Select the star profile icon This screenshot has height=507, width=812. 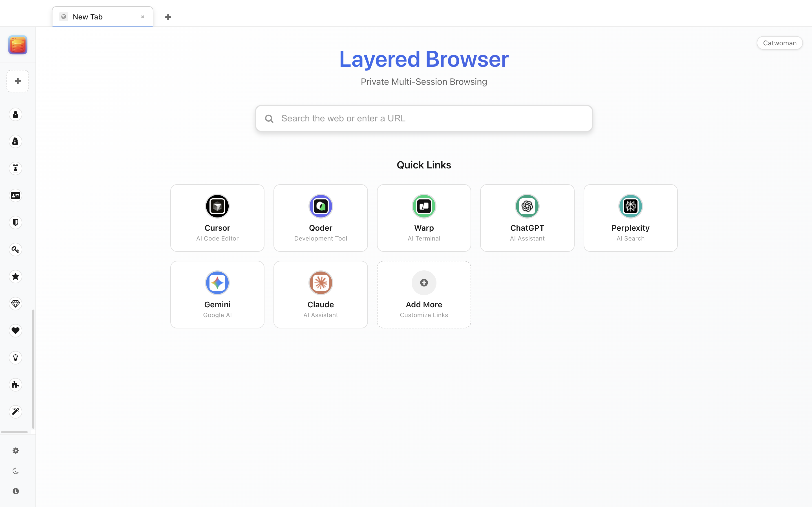pos(16,277)
